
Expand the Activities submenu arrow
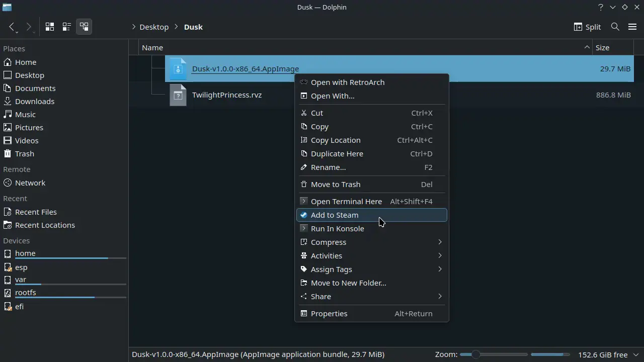440,255
